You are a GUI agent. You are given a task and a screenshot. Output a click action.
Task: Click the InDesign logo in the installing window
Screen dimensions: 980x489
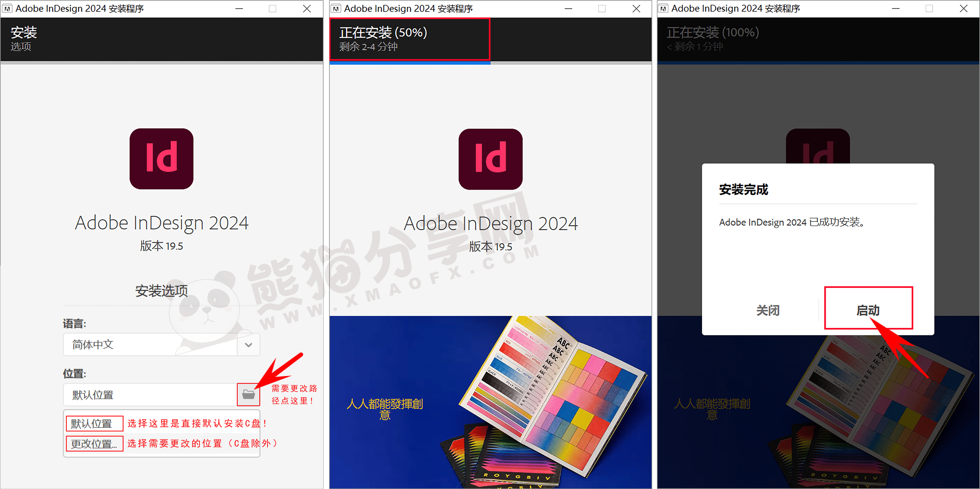(490, 159)
